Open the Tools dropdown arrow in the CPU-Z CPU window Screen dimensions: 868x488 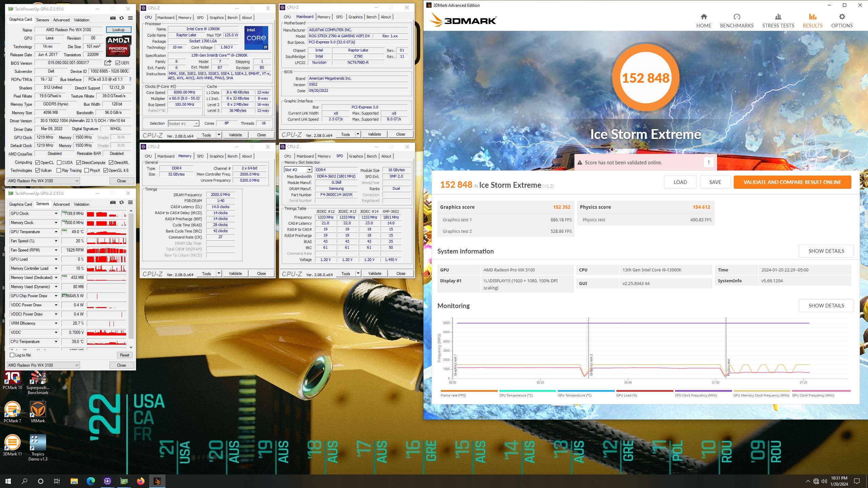click(219, 135)
